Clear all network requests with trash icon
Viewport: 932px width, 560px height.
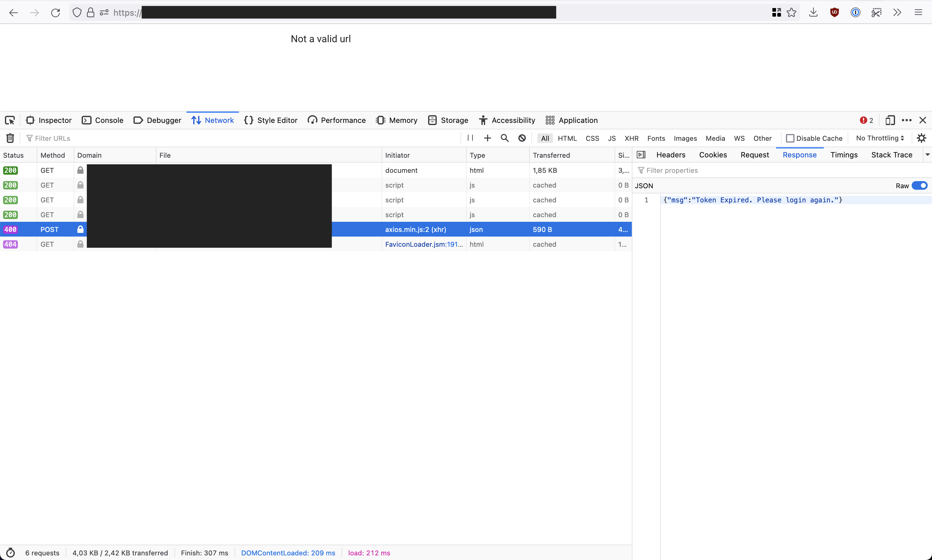pos(10,138)
